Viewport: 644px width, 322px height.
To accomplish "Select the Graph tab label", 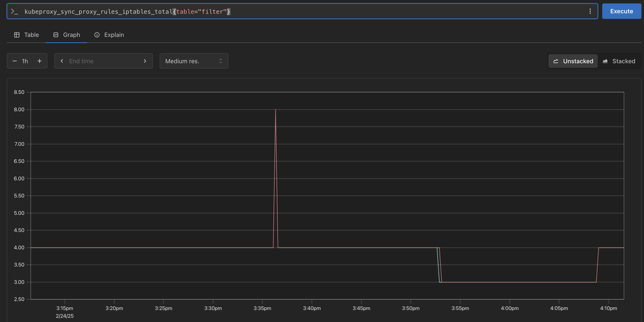I will (72, 35).
